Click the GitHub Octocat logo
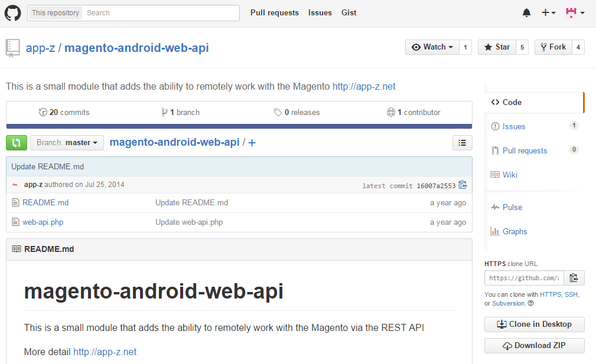The image size is (596, 364). [x=13, y=12]
